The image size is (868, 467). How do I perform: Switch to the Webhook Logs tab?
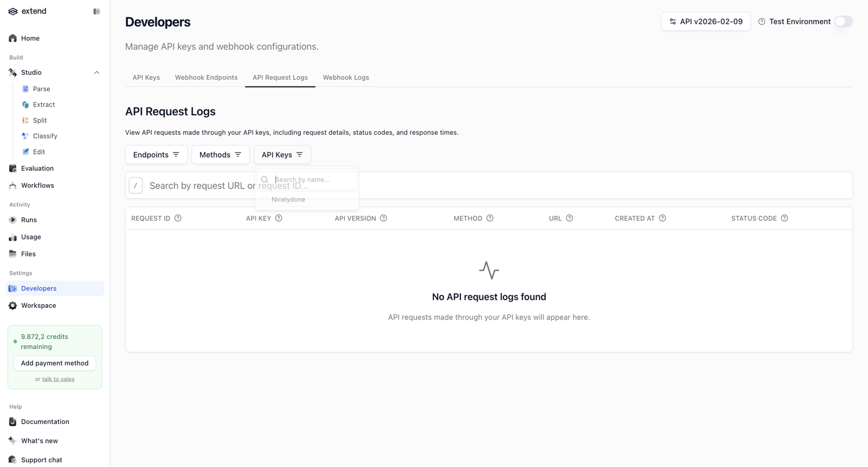(x=346, y=77)
